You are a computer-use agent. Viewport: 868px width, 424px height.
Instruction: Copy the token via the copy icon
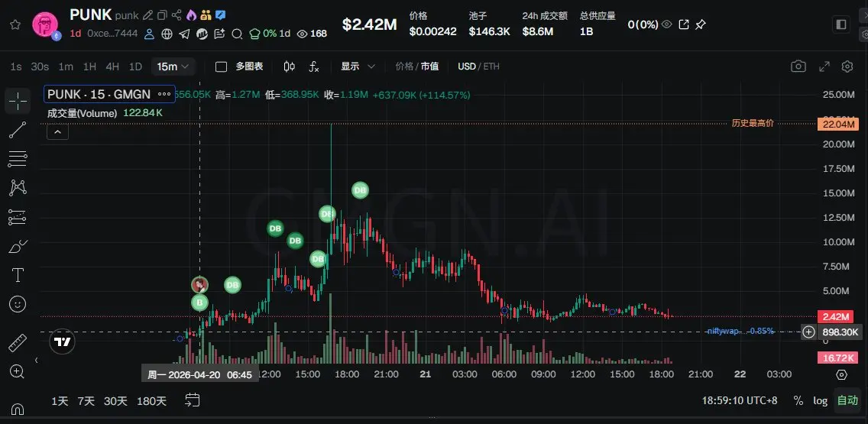[162, 15]
